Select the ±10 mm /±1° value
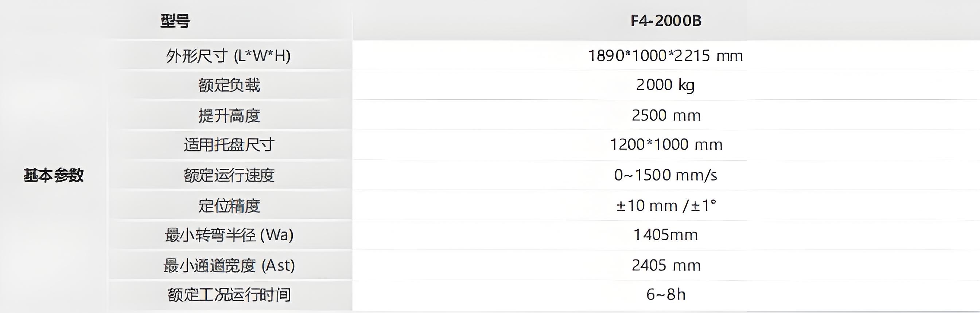The image size is (980, 313). tap(666, 206)
